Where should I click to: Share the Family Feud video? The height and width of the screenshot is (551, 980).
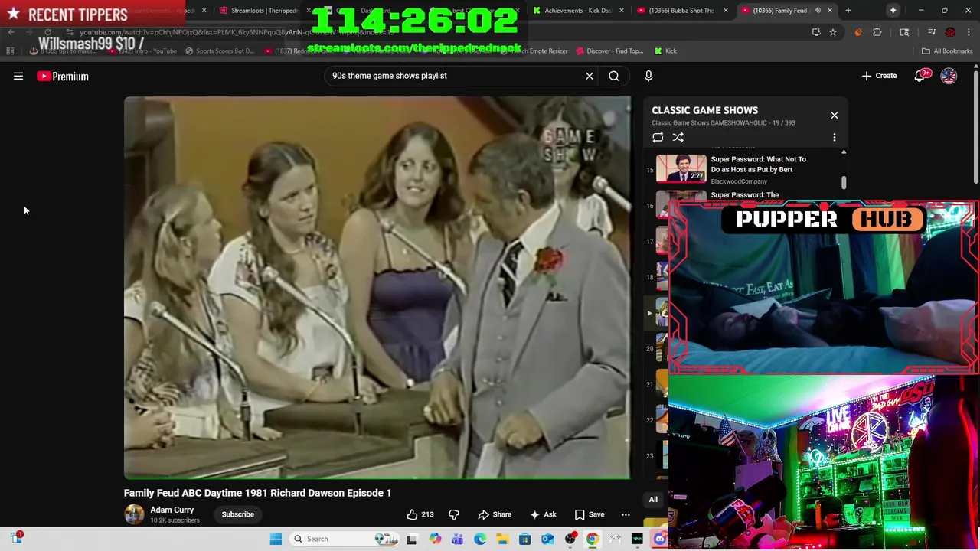tap(495, 514)
